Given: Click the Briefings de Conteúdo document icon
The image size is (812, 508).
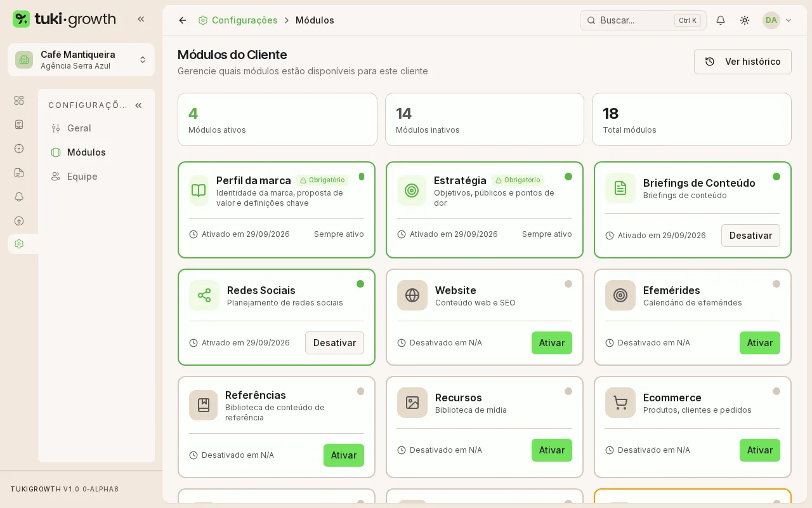Looking at the screenshot, I should (x=620, y=188).
